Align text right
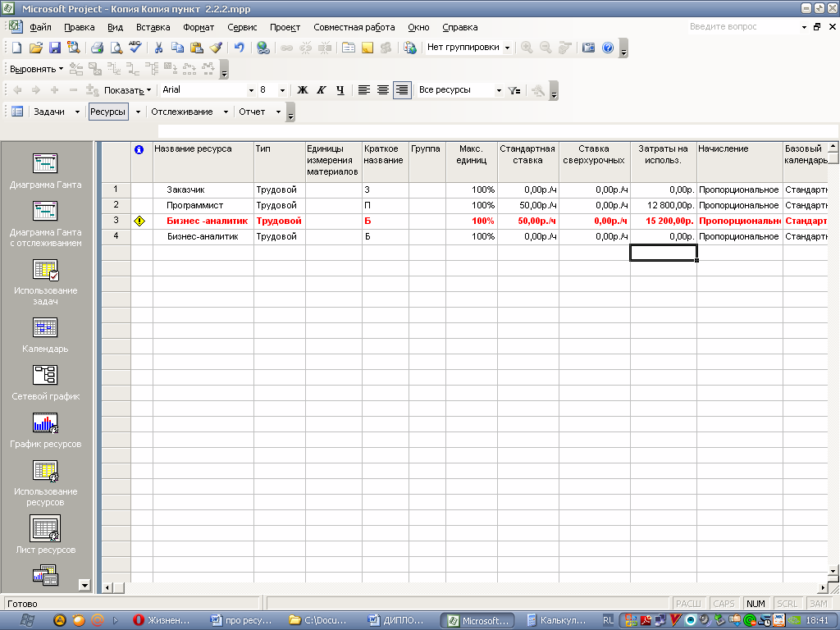 (402, 90)
